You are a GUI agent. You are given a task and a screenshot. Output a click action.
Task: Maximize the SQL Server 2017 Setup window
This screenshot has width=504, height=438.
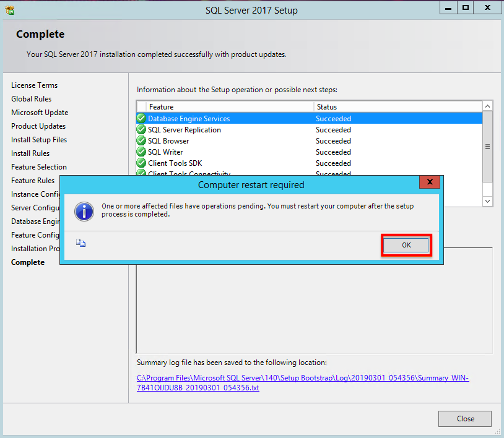coord(465,8)
